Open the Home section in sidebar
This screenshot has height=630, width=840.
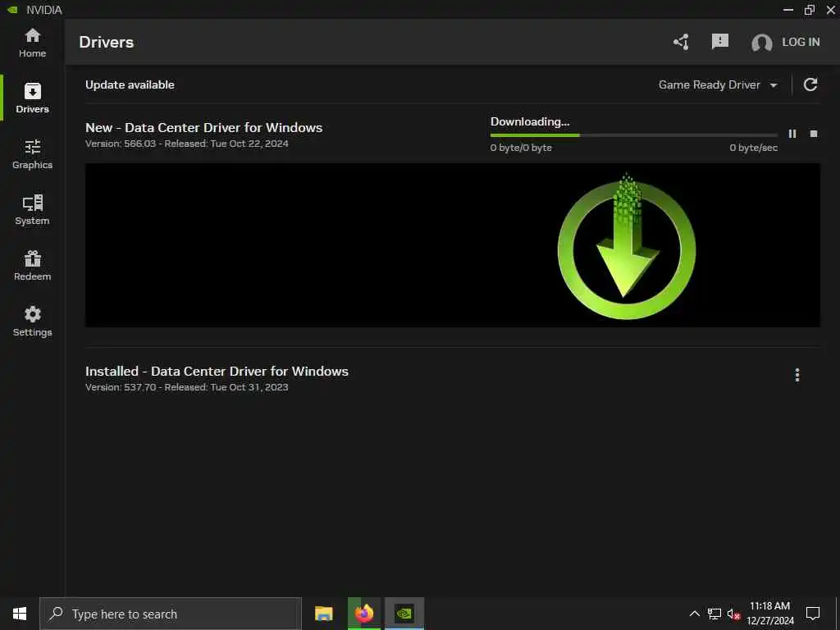click(32, 43)
